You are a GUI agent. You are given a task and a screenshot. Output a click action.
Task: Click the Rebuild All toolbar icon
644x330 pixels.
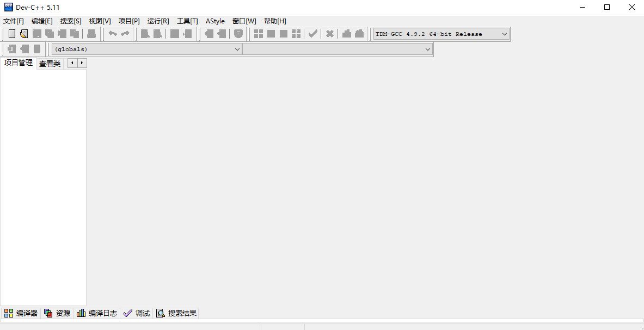pos(296,34)
